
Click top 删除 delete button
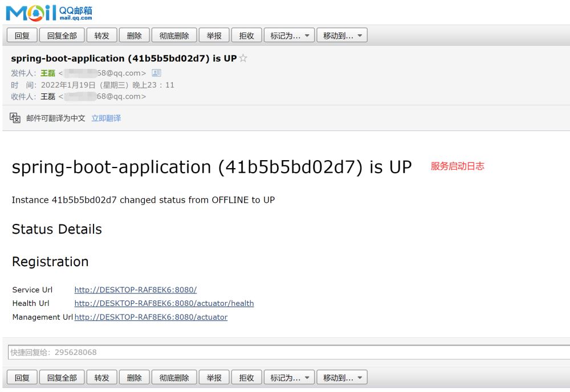pos(134,35)
